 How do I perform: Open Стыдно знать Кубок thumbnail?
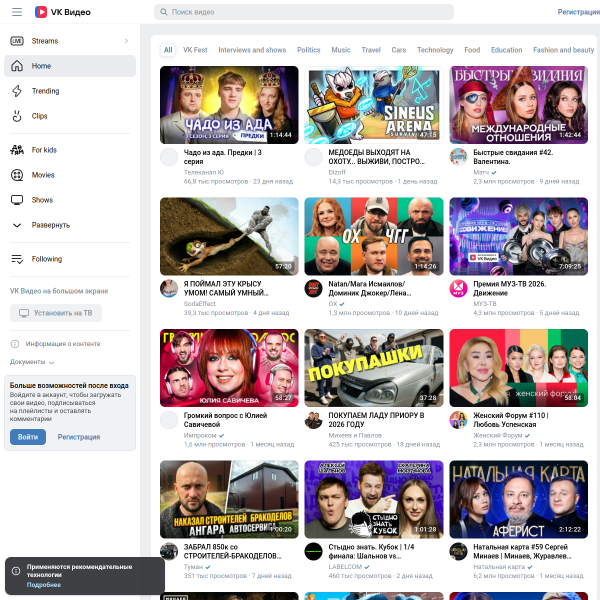point(374,499)
